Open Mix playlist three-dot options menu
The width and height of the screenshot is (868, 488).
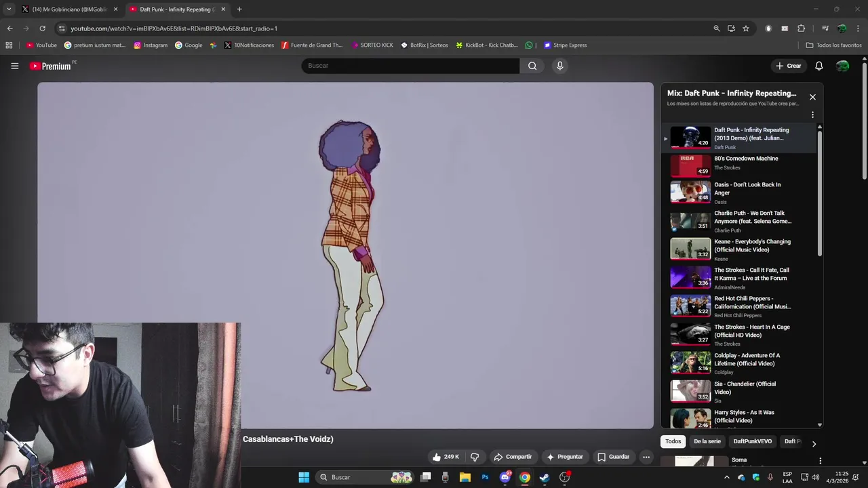(812, 115)
